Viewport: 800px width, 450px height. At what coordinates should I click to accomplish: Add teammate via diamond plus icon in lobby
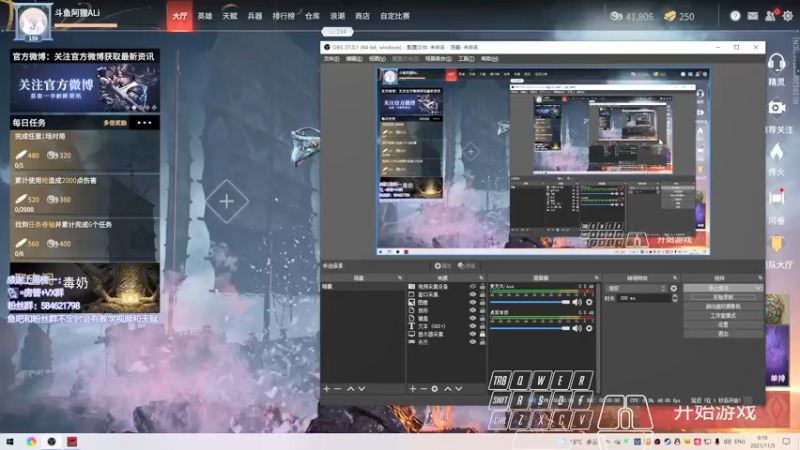pos(227,202)
